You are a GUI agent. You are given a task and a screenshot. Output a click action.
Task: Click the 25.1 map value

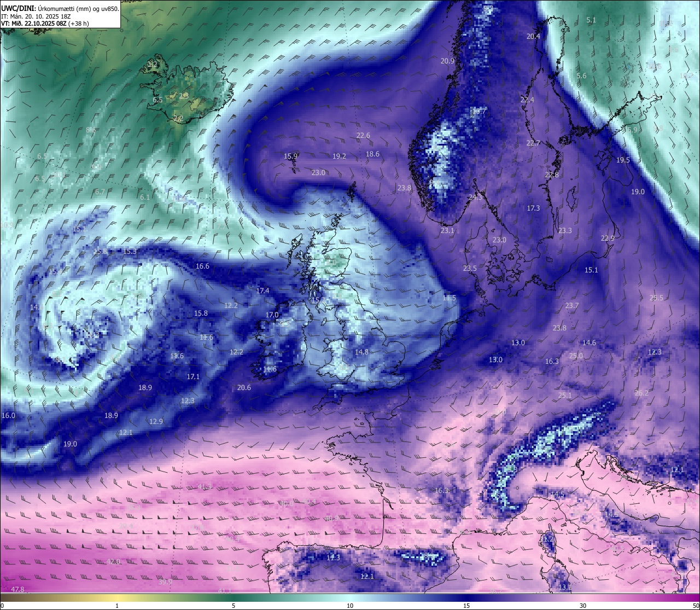565,396
